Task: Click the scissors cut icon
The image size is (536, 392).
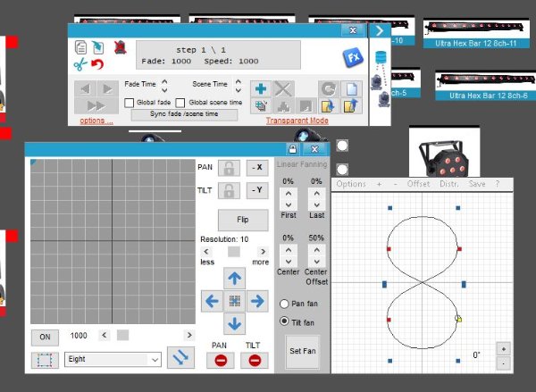Action: 80,64
